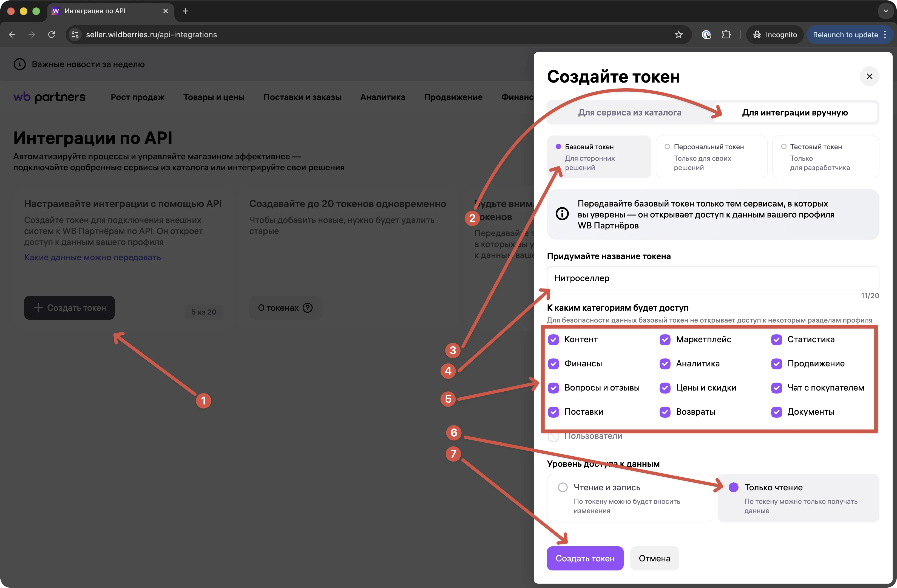Click the wb partners logo
The image size is (897, 588).
click(49, 97)
